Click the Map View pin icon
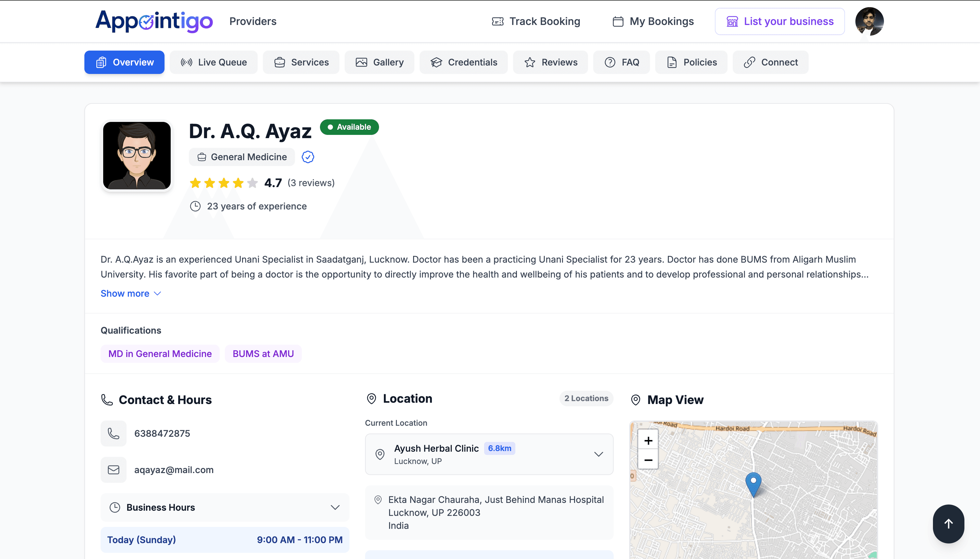The height and width of the screenshot is (559, 980). click(635, 399)
